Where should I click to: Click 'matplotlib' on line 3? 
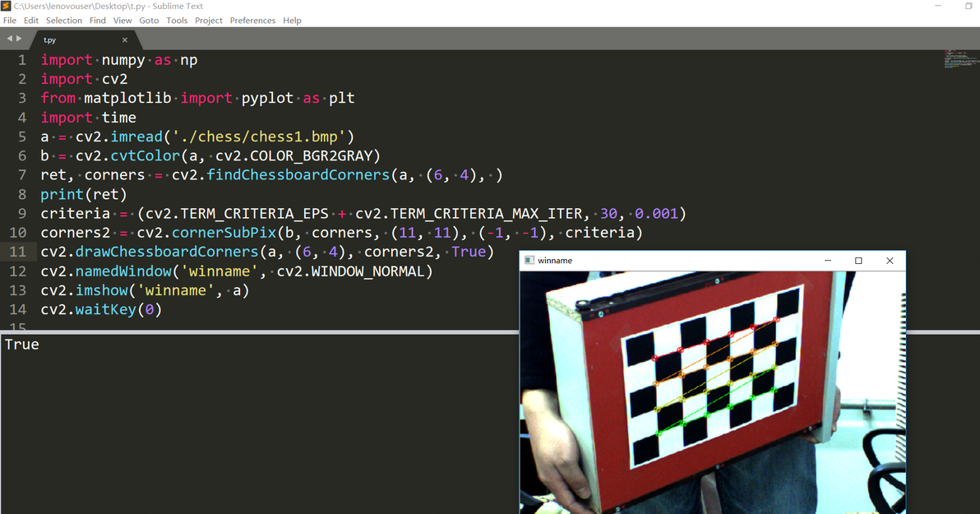[x=127, y=98]
